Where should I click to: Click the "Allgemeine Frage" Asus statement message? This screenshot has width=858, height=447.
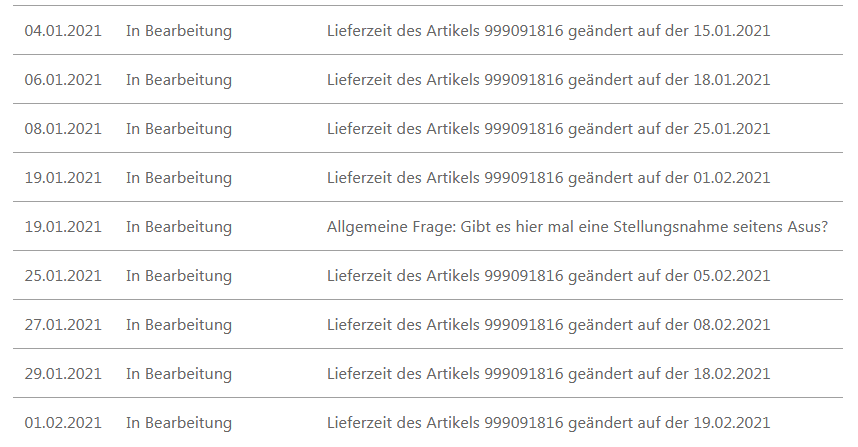[577, 227]
